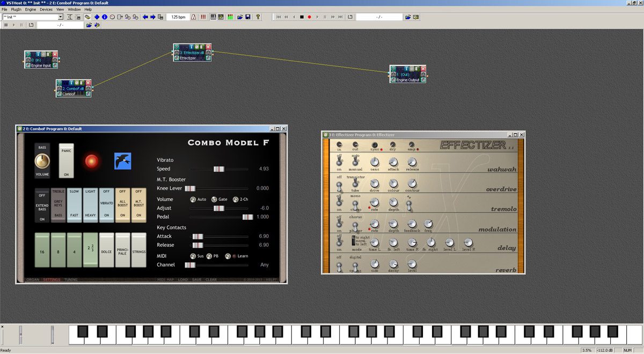The width and height of the screenshot is (644, 354).
Task: Click the 16' green drawbar tab
Action: pos(42,250)
